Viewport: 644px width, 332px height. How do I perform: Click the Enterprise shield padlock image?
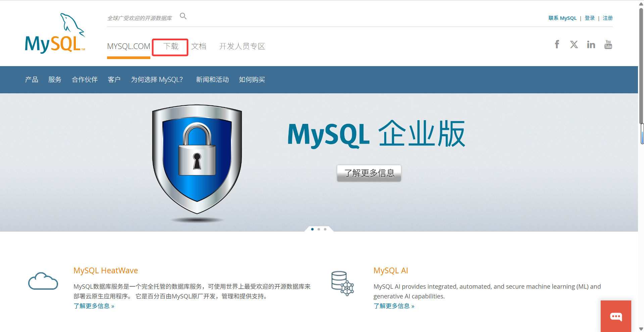click(x=197, y=159)
